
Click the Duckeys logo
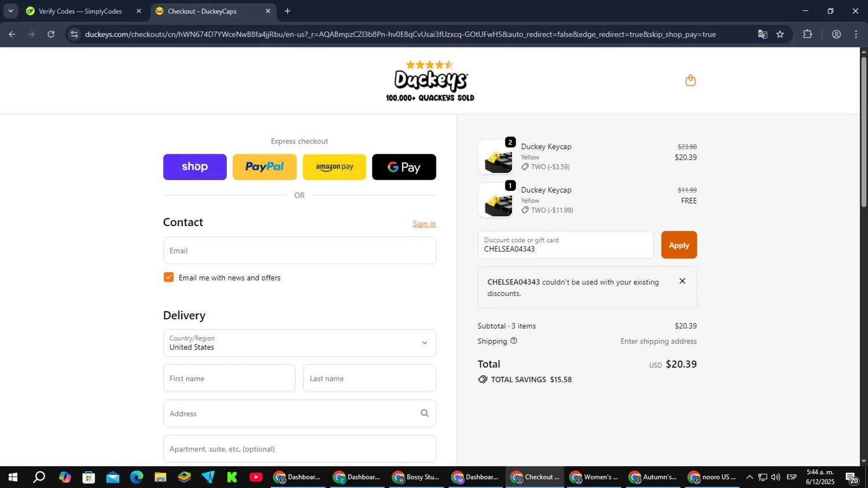[x=430, y=81]
